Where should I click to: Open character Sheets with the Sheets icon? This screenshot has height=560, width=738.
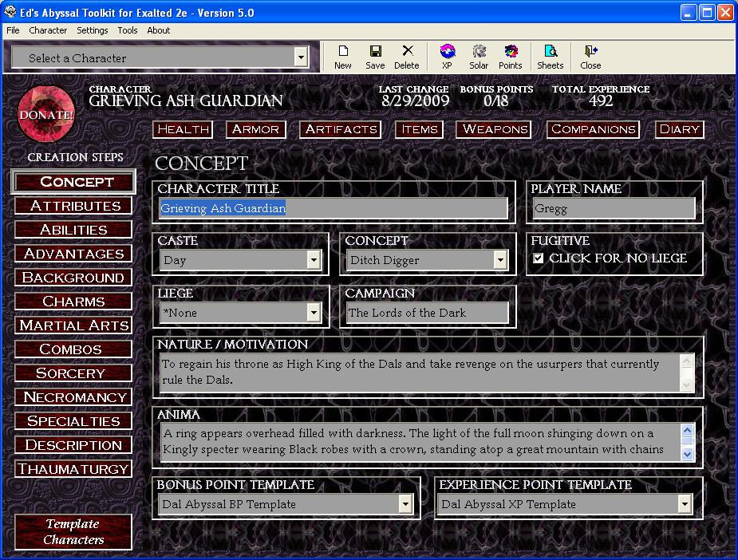tap(550, 56)
